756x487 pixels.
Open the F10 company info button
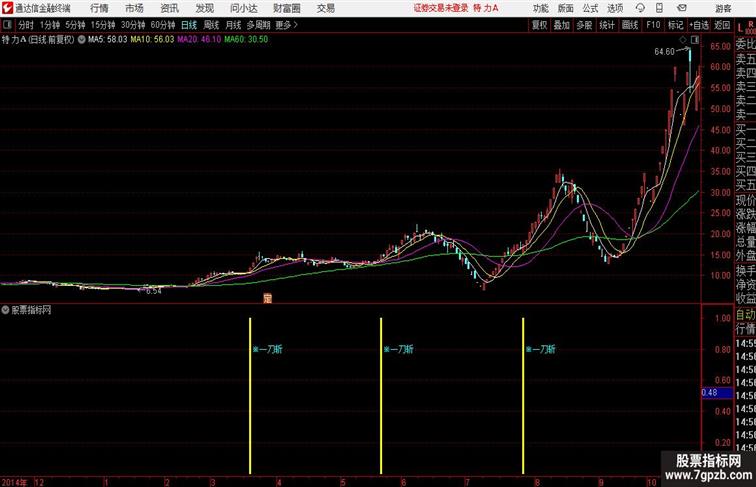653,25
